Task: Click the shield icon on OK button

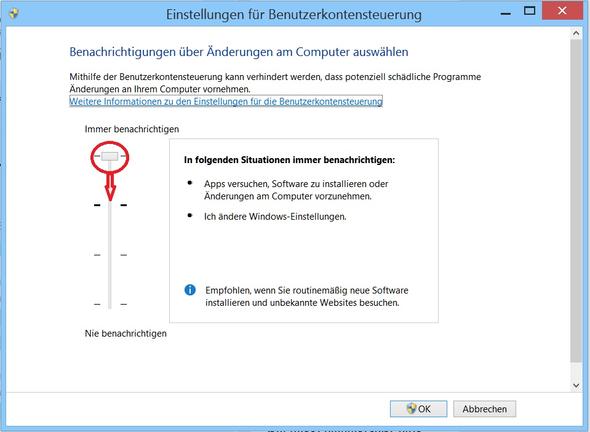Action: point(411,409)
